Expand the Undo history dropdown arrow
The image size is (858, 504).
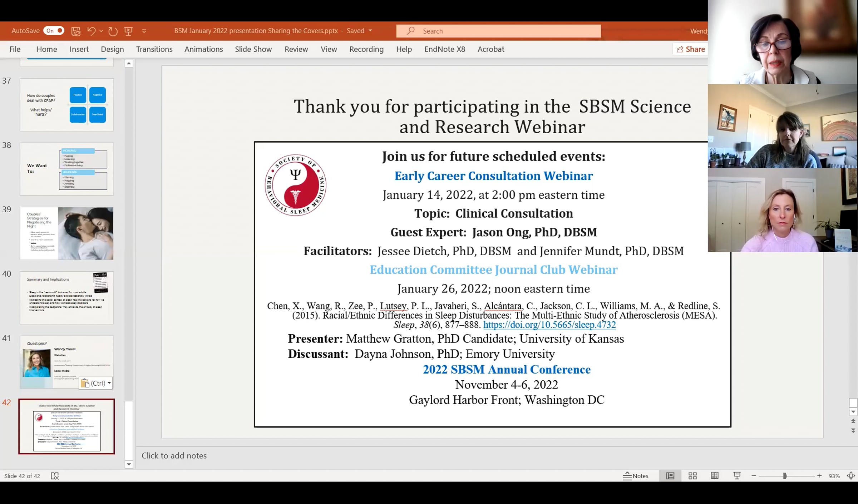point(102,31)
